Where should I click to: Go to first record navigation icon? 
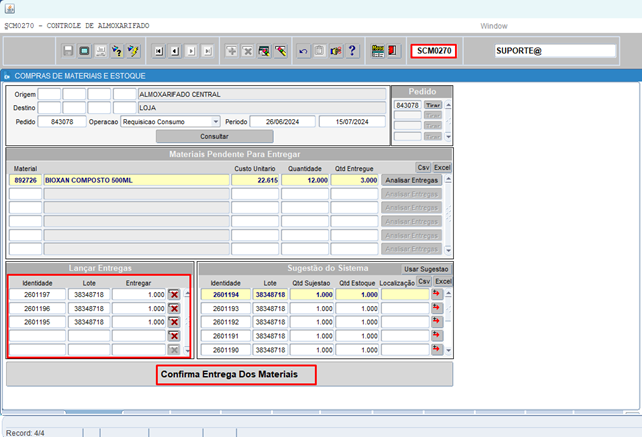(x=158, y=51)
